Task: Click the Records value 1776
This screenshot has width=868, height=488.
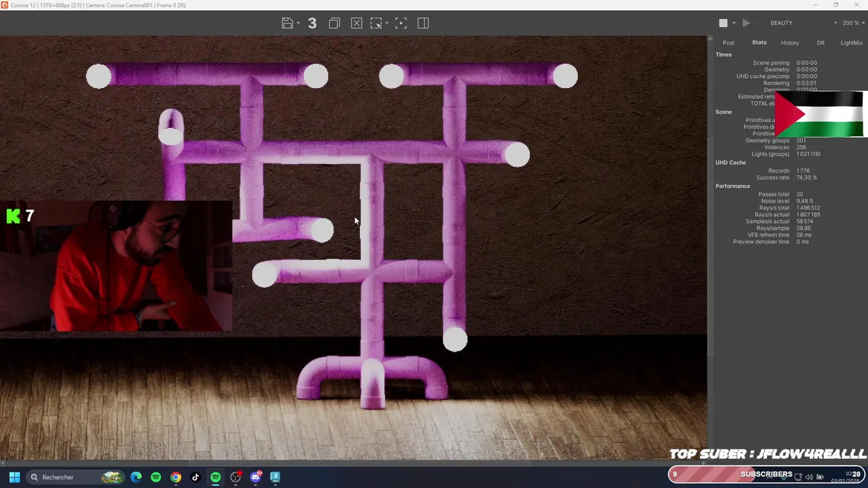Action: pos(803,171)
